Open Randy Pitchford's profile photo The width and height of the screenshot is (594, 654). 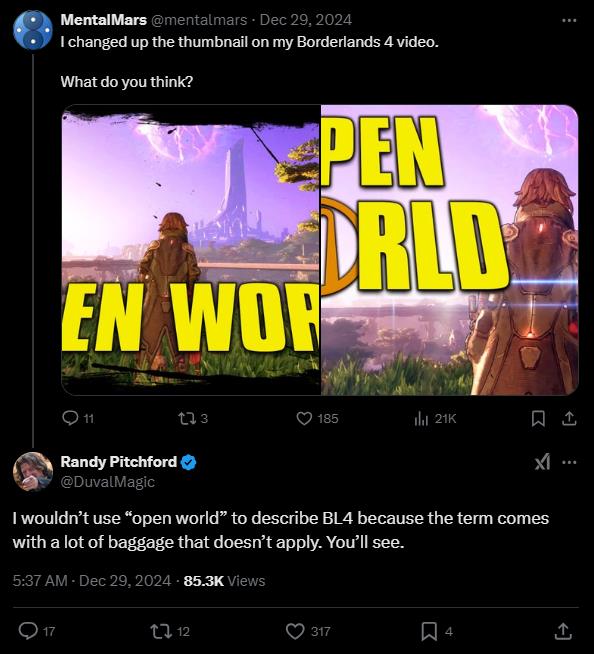point(33,471)
